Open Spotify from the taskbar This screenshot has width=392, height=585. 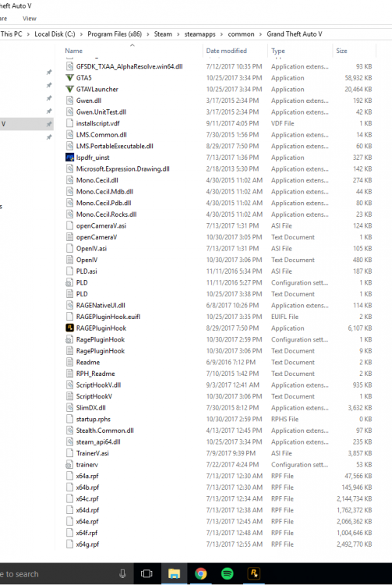pyautogui.click(x=228, y=573)
